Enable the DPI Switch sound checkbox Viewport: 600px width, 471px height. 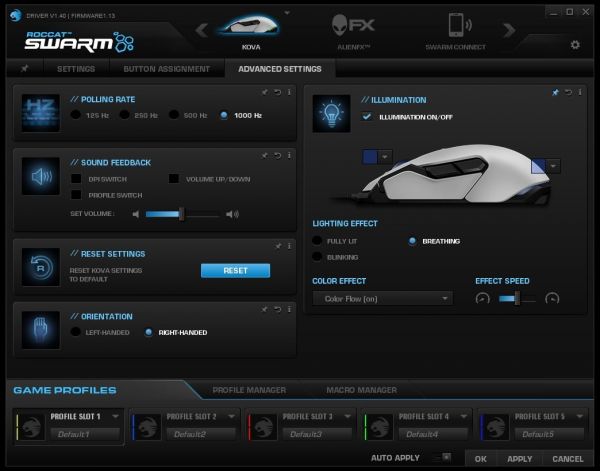[x=76, y=178]
